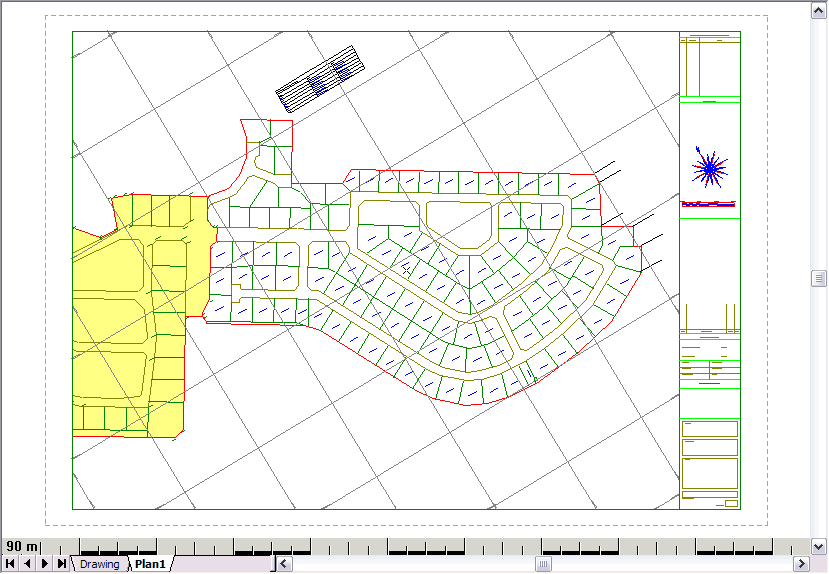The height and width of the screenshot is (574, 829).
Task: Go to the next sheet tab
Action: pyautogui.click(x=44, y=564)
